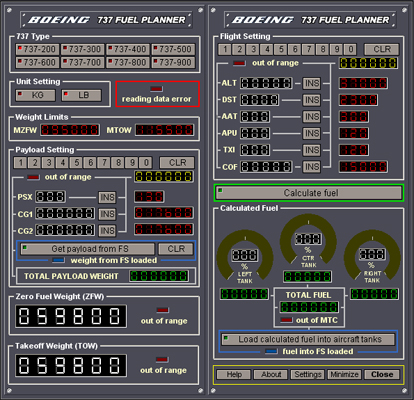This screenshot has height=400, width=414.
Task: Click the Takeoff Weight display
Action: coord(71,365)
